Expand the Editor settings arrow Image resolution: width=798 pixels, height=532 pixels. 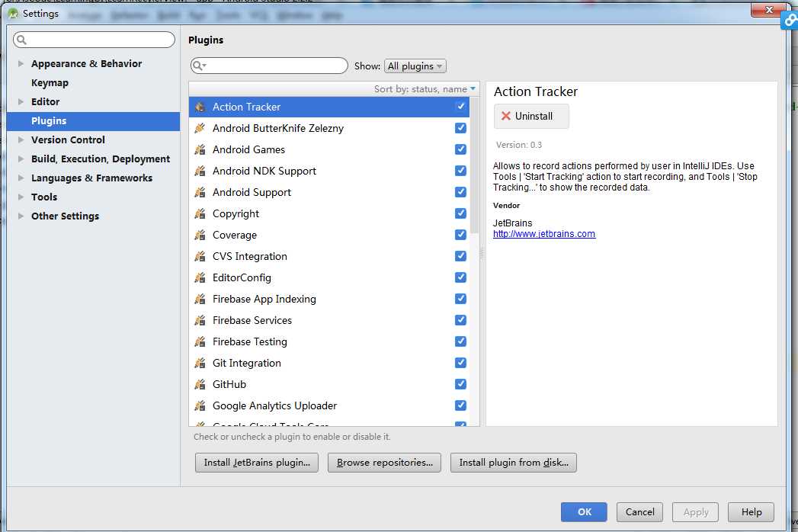21,102
